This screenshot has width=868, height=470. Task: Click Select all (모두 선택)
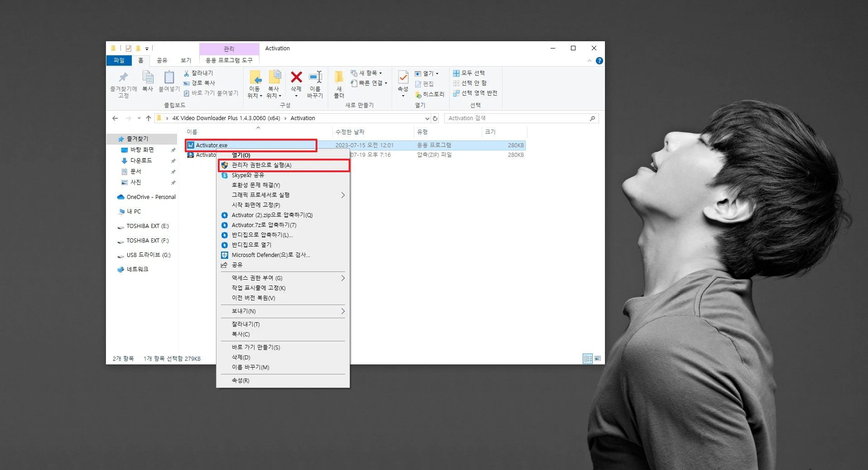469,73
